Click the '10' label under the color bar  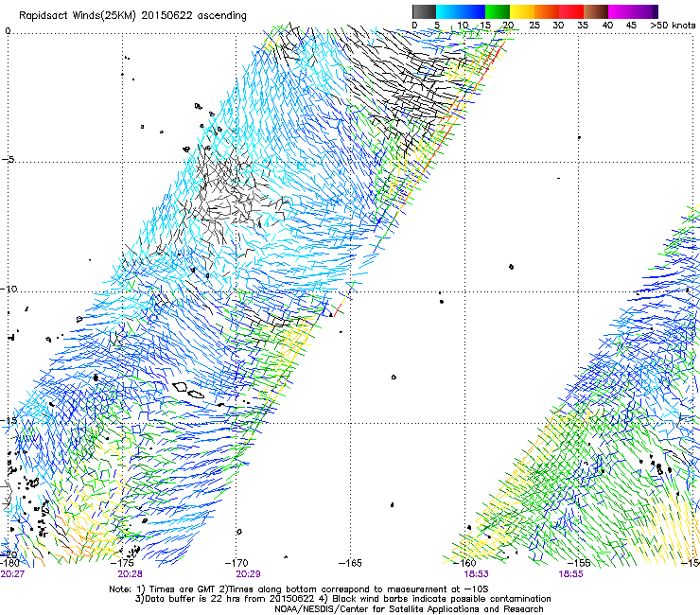pyautogui.click(x=462, y=26)
